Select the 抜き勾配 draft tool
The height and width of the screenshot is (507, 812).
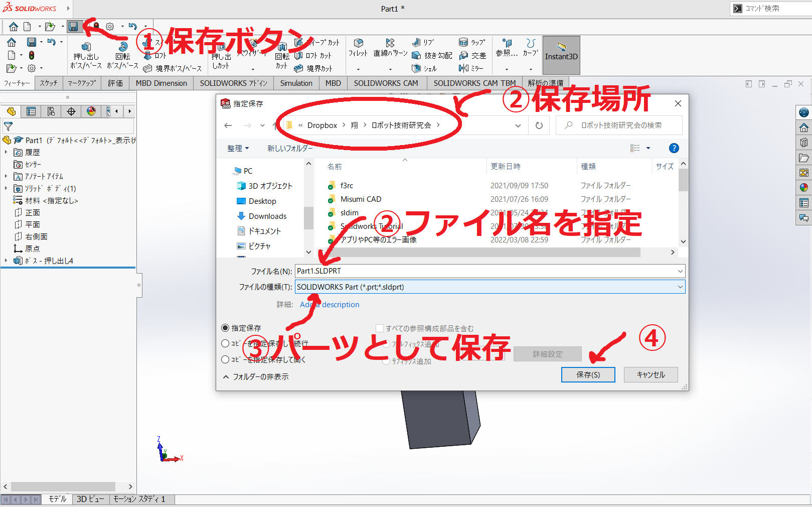(x=432, y=56)
